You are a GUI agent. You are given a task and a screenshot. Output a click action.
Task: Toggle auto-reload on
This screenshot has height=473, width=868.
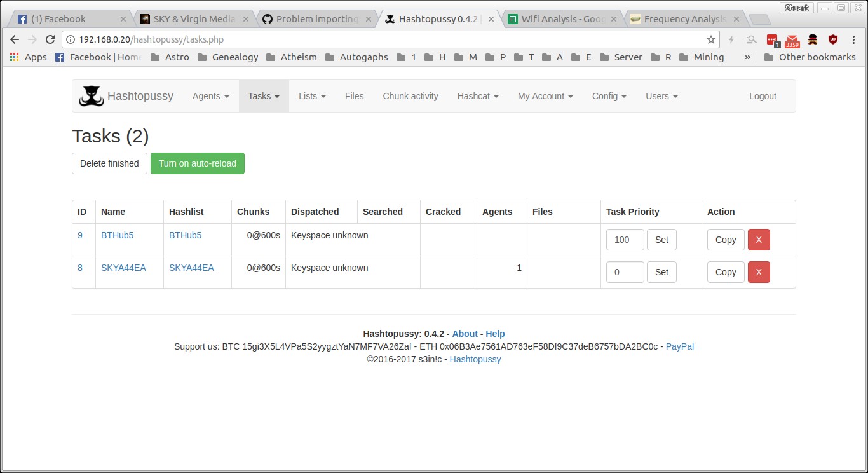click(197, 163)
